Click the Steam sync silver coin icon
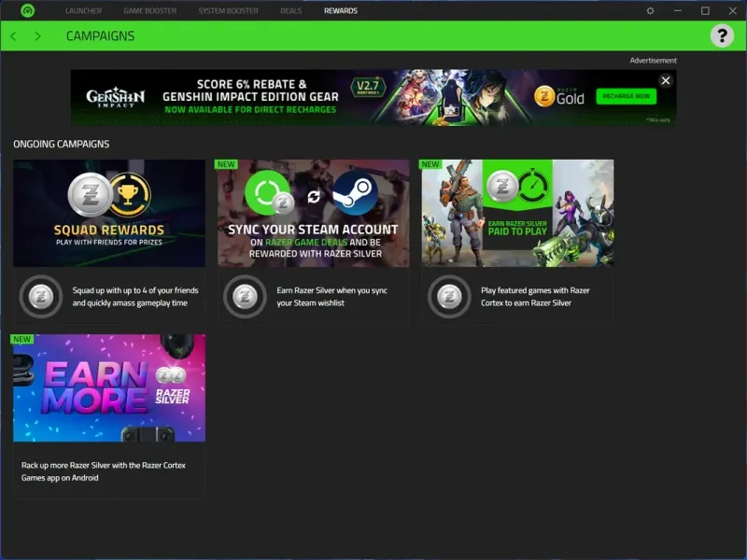Viewport: 747px width, 560px height. point(245,297)
